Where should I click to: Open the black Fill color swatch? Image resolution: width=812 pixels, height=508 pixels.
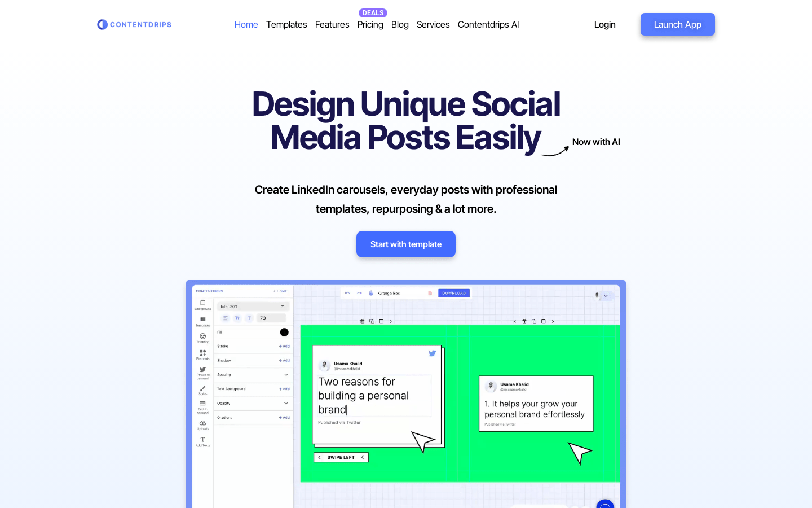pos(284,332)
